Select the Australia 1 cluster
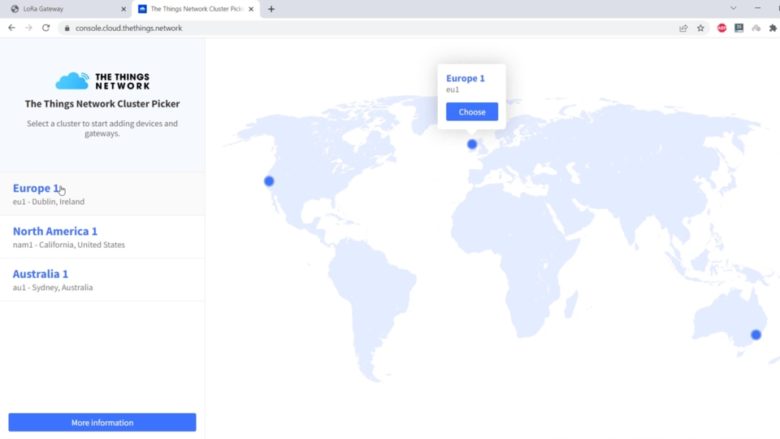 pyautogui.click(x=102, y=280)
